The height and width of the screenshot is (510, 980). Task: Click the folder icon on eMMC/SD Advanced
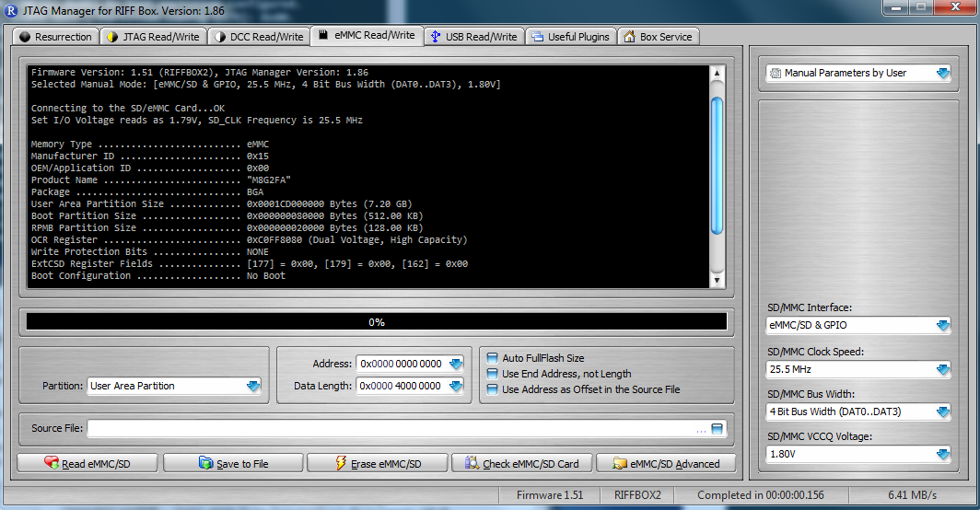coord(619,463)
